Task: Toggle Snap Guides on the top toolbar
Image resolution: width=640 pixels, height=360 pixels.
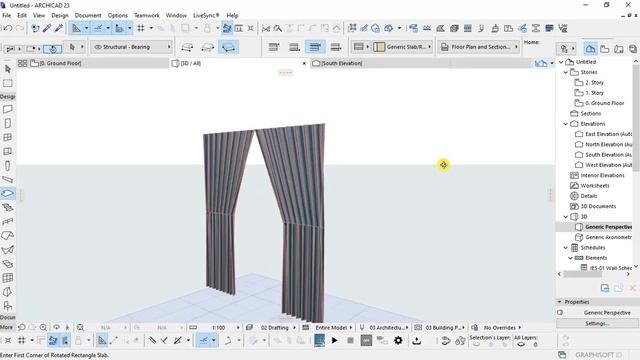Action: coord(98,28)
